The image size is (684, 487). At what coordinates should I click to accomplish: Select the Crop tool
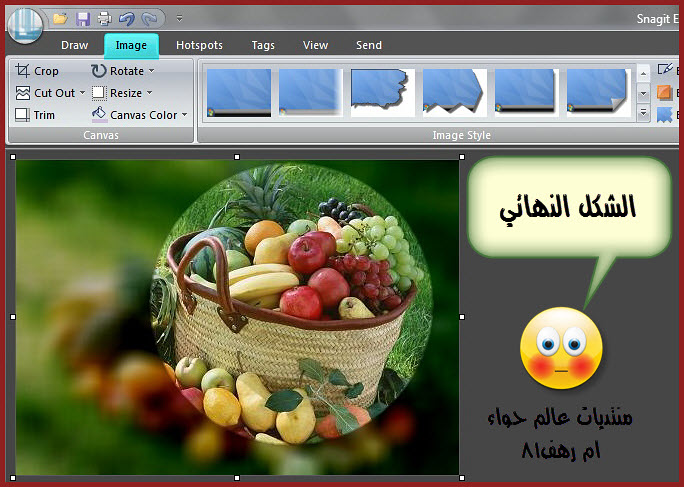[38, 71]
